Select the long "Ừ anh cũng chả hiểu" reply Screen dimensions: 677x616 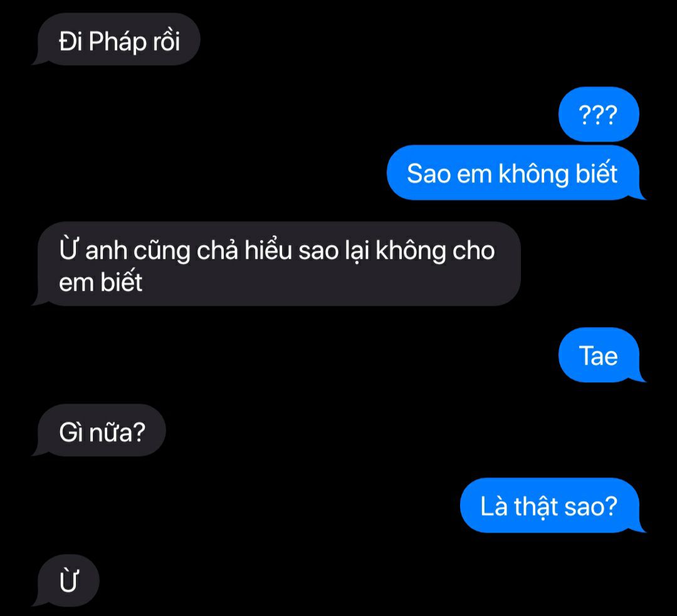pyautogui.click(x=277, y=264)
